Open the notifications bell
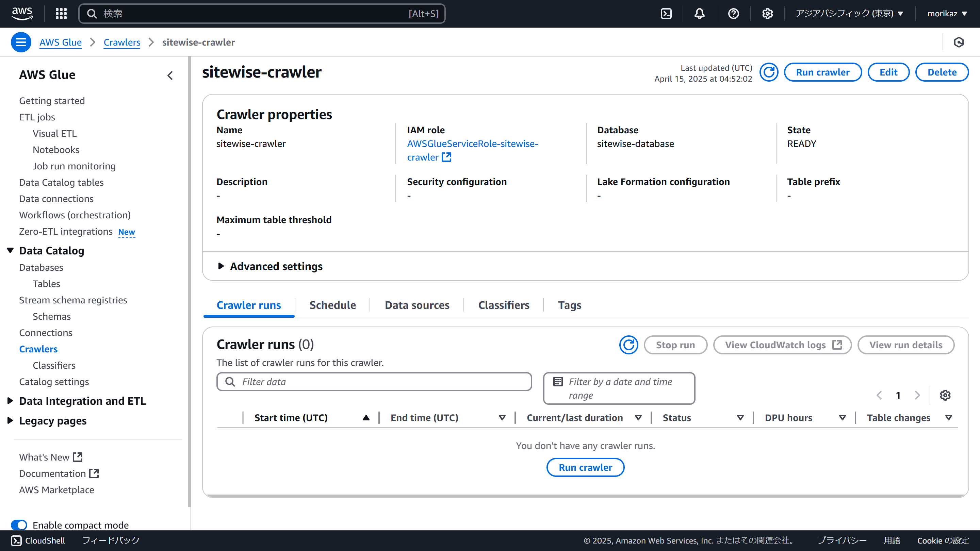This screenshot has height=551, width=980. [x=699, y=14]
